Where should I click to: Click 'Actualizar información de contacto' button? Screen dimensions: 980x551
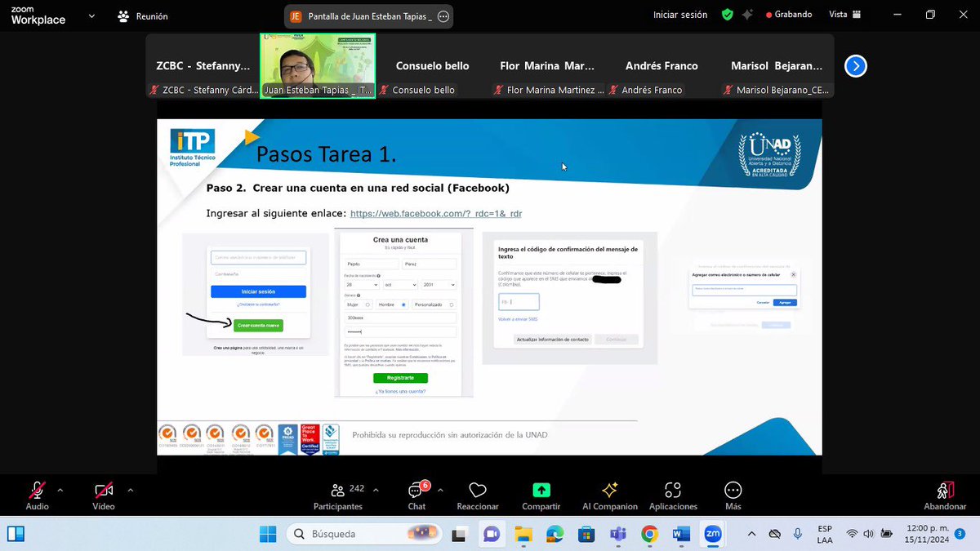(552, 339)
